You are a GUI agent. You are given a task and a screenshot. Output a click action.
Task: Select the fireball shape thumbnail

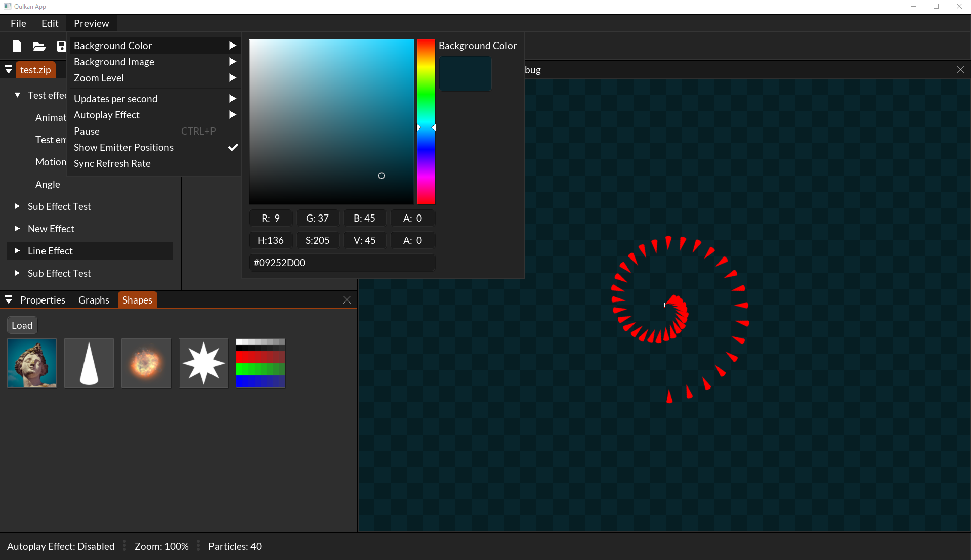[x=146, y=363]
